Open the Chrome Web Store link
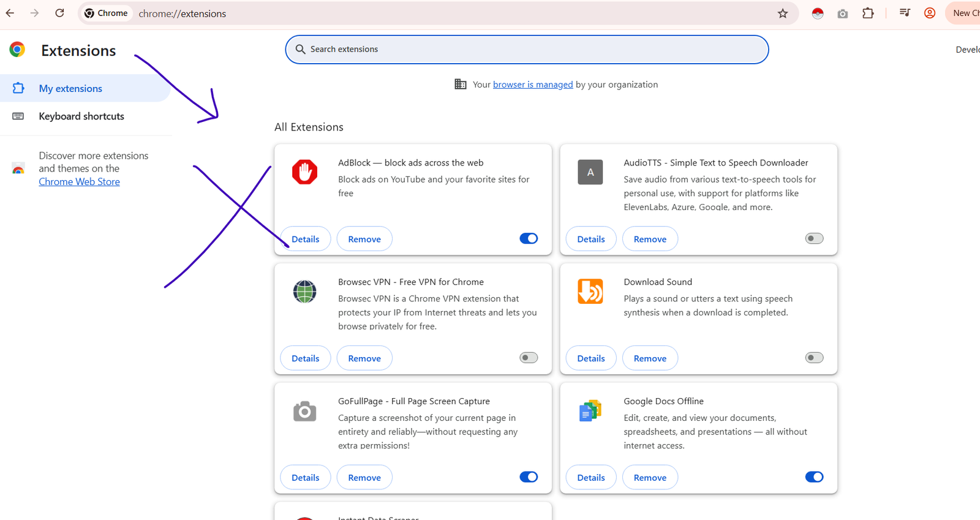Image resolution: width=980 pixels, height=520 pixels. pos(79,182)
